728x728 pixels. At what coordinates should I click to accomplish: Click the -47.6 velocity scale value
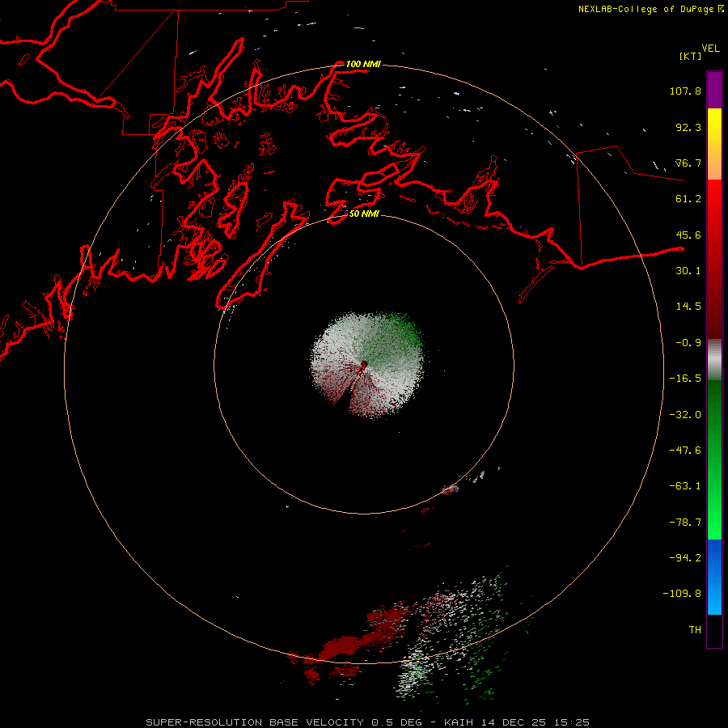(x=685, y=451)
